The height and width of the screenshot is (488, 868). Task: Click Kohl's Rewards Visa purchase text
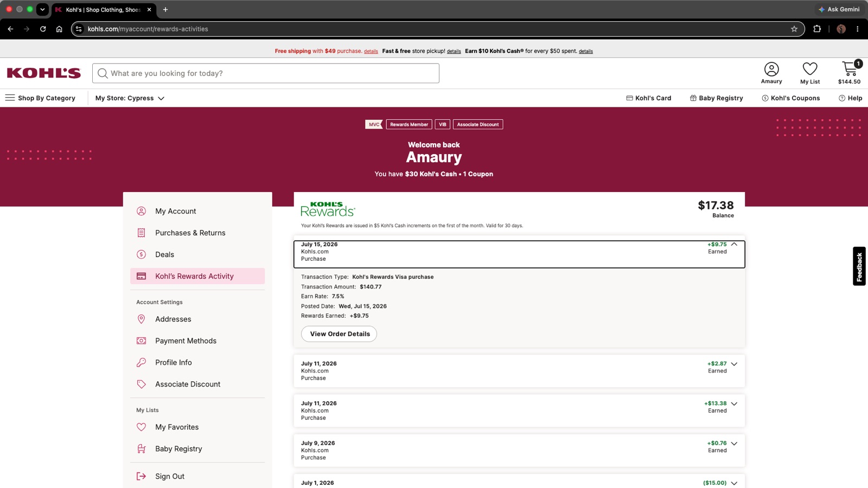393,277
